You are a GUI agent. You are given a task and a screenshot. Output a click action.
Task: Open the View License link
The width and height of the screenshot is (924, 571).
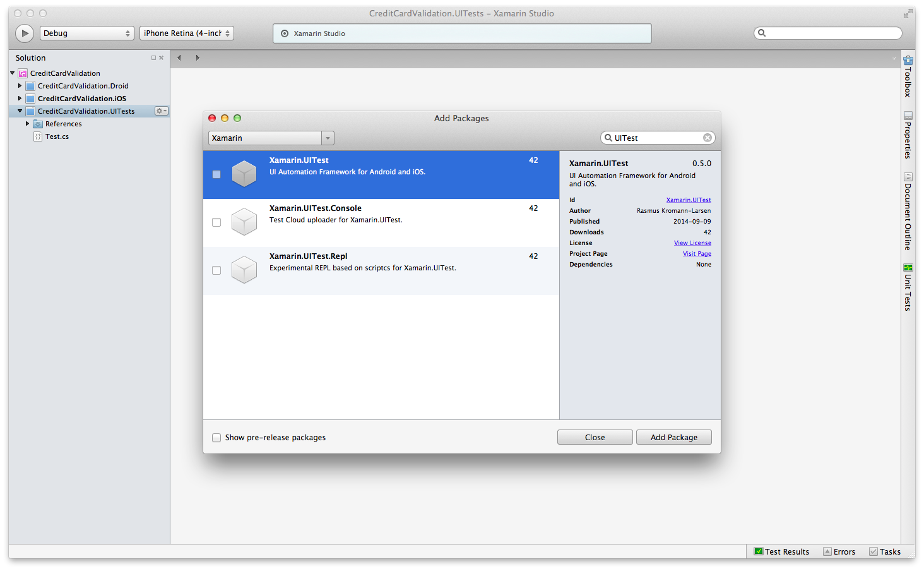point(692,243)
